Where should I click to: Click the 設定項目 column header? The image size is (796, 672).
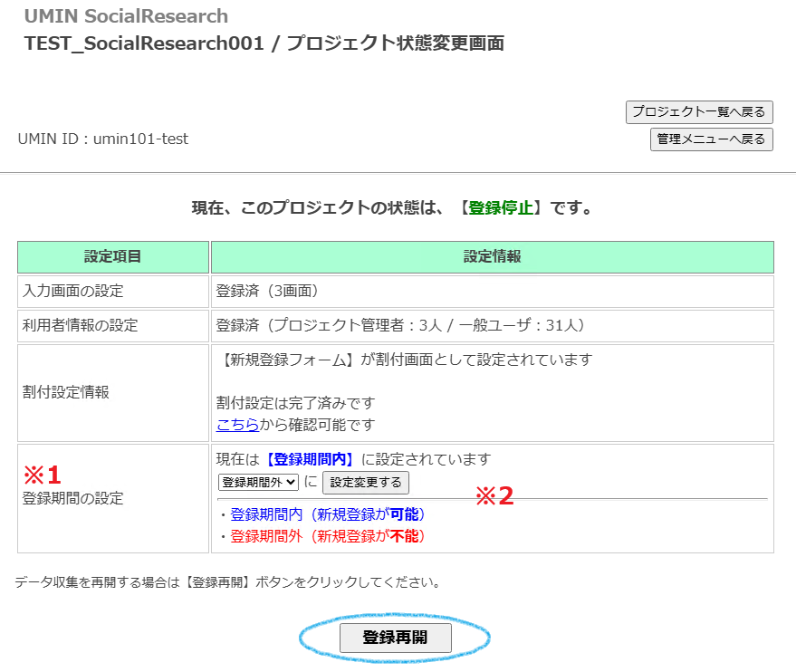click(113, 257)
